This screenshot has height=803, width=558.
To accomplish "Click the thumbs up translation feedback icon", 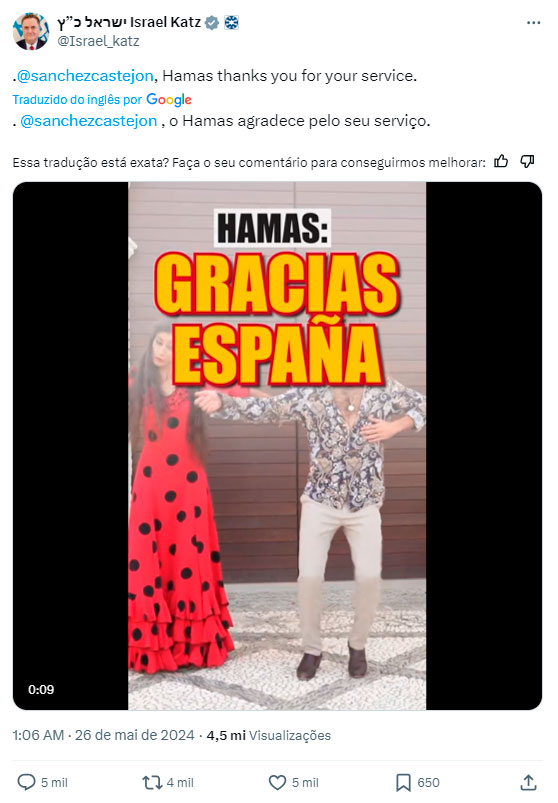I will [x=501, y=162].
